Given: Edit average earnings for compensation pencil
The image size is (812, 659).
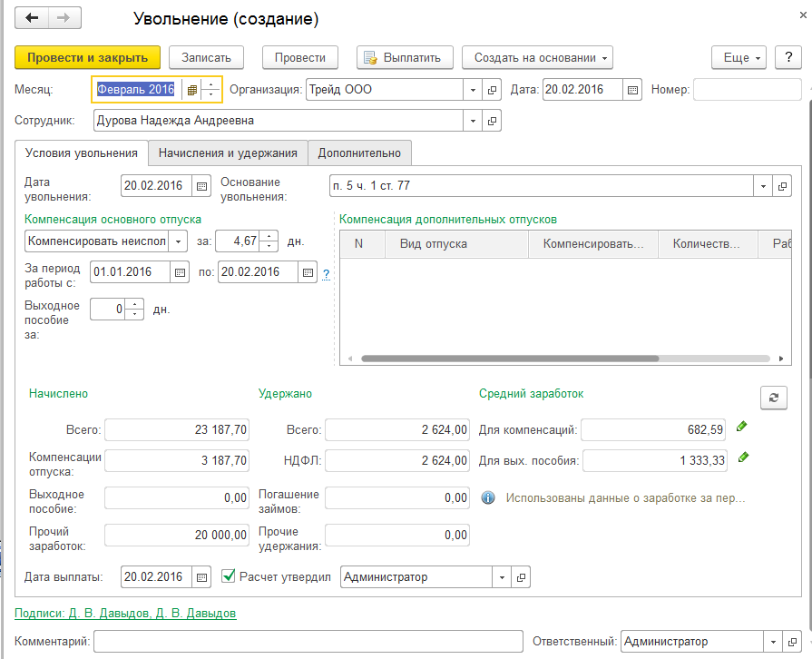Looking at the screenshot, I should click(x=743, y=426).
